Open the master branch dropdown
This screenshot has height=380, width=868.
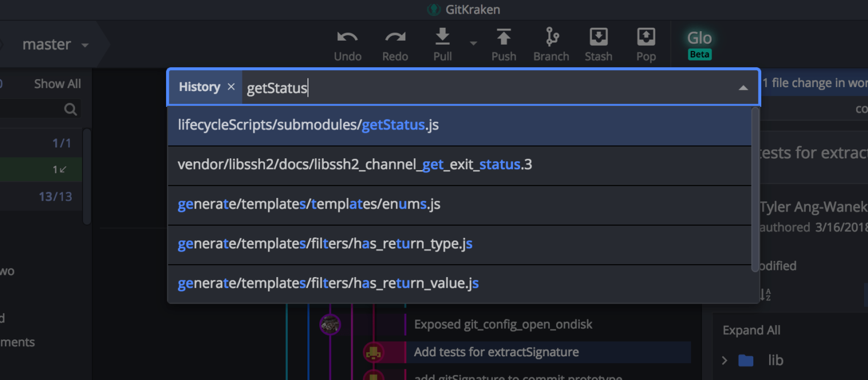click(84, 44)
